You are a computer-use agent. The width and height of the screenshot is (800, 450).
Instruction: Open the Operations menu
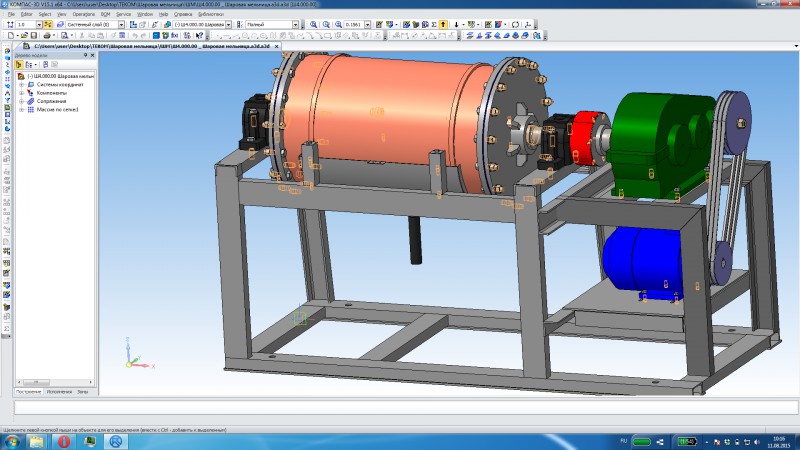[x=84, y=14]
